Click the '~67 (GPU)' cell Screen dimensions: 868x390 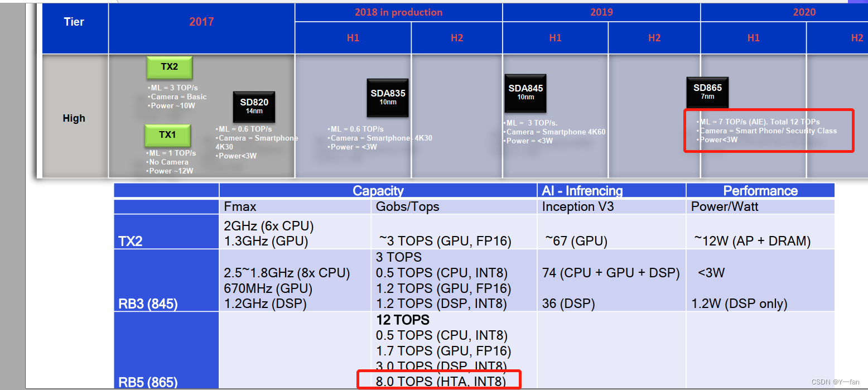coord(576,241)
